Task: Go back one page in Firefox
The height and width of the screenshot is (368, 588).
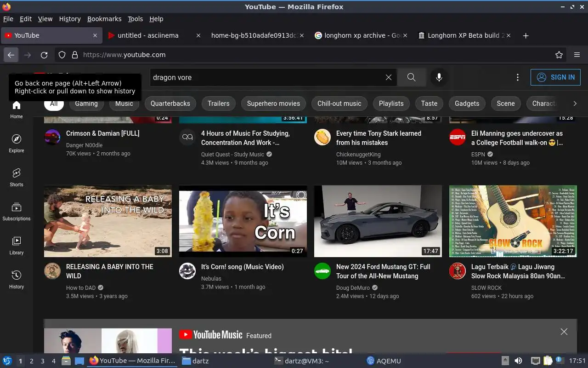Action: (11, 55)
